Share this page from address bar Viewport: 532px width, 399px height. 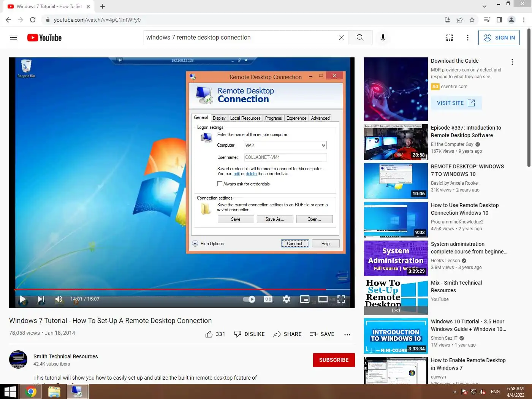[460, 20]
